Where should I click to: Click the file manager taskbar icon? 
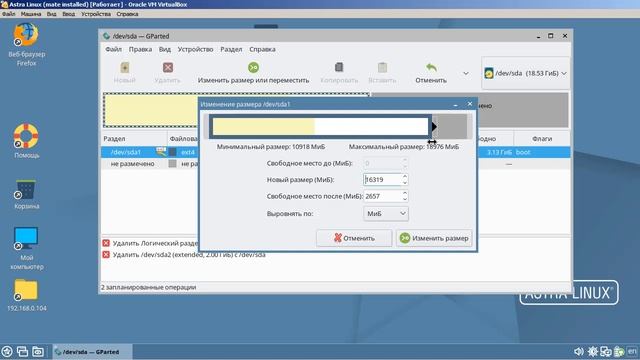click(x=38, y=351)
